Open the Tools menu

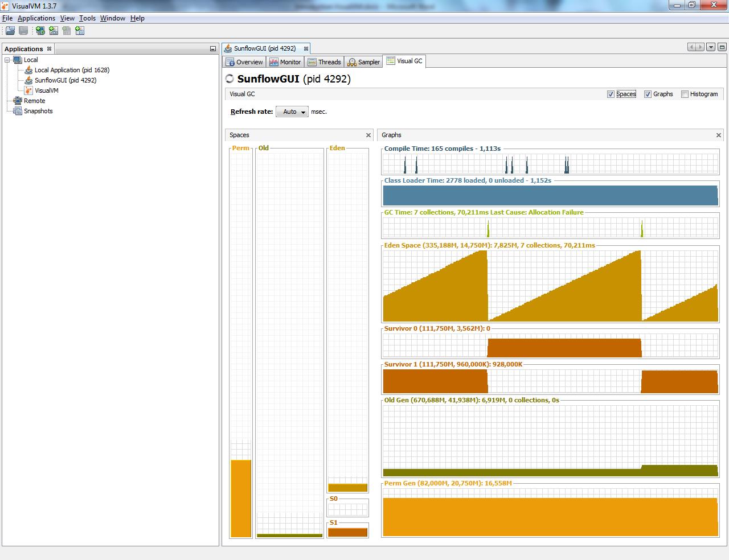pyautogui.click(x=87, y=18)
